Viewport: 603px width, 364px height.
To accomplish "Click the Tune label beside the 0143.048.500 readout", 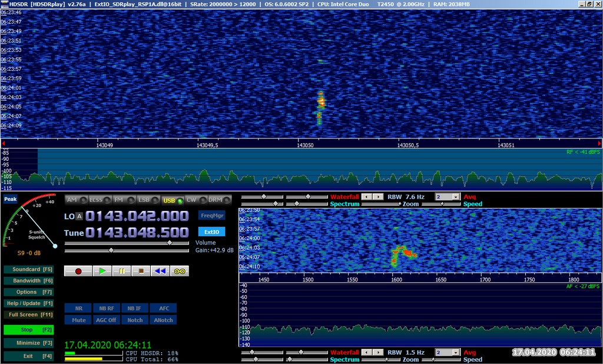I will 74,233.
